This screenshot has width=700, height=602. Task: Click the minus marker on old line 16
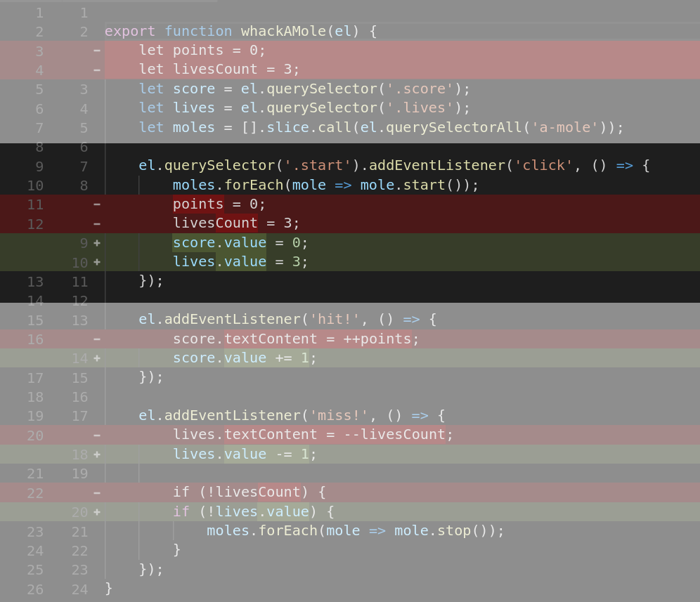click(x=97, y=339)
